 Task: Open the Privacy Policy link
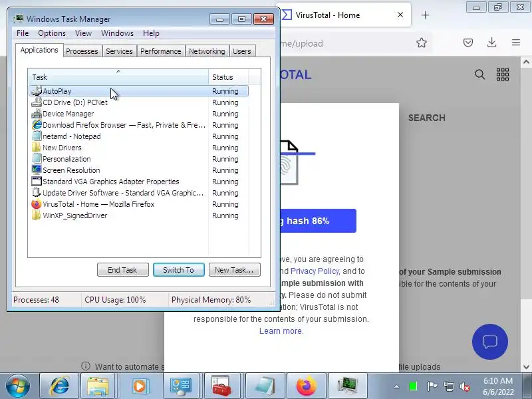[315, 271]
